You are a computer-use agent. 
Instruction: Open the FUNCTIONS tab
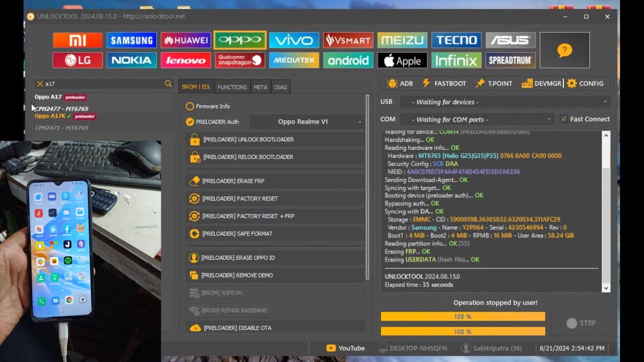(x=232, y=87)
